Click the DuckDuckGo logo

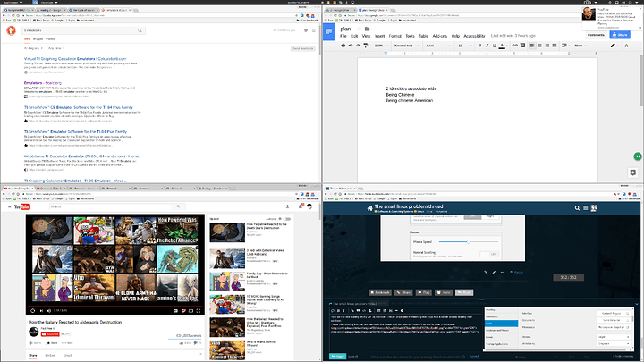coord(11,30)
